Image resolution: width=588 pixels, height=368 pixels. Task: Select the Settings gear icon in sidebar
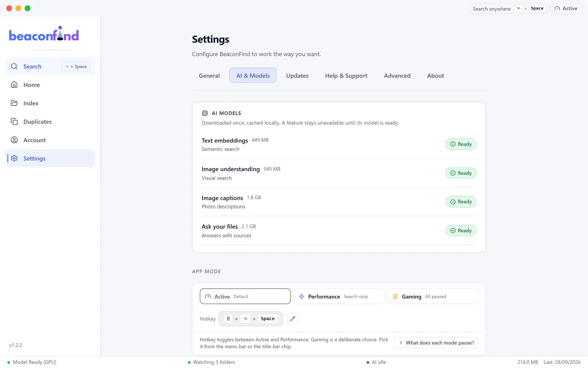tap(14, 158)
